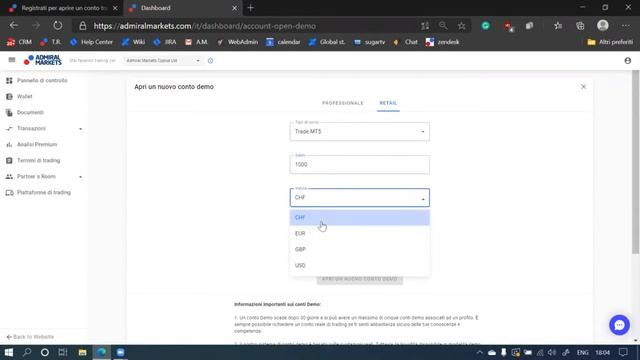
Task: Choose GBP from currency list
Action: (360, 249)
